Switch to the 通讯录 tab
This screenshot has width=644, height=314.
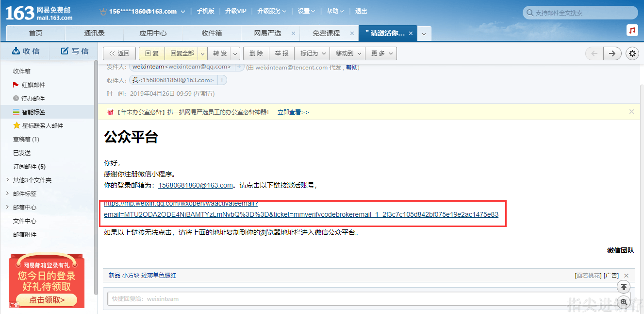pyautogui.click(x=94, y=33)
